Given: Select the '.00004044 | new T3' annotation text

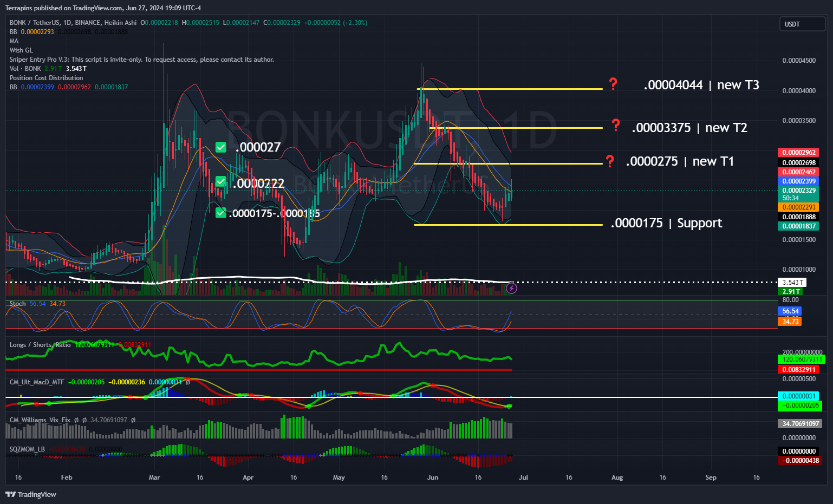Looking at the screenshot, I should tap(701, 85).
